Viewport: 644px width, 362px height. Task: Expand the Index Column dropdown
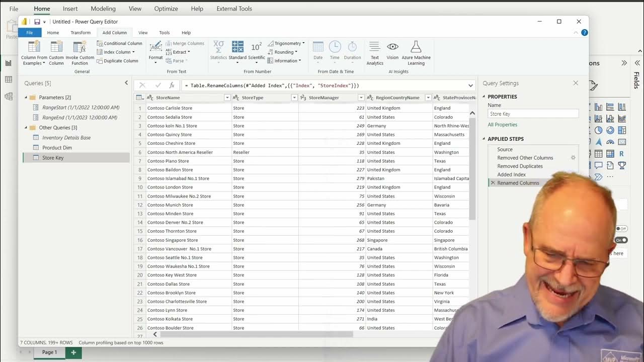point(133,52)
